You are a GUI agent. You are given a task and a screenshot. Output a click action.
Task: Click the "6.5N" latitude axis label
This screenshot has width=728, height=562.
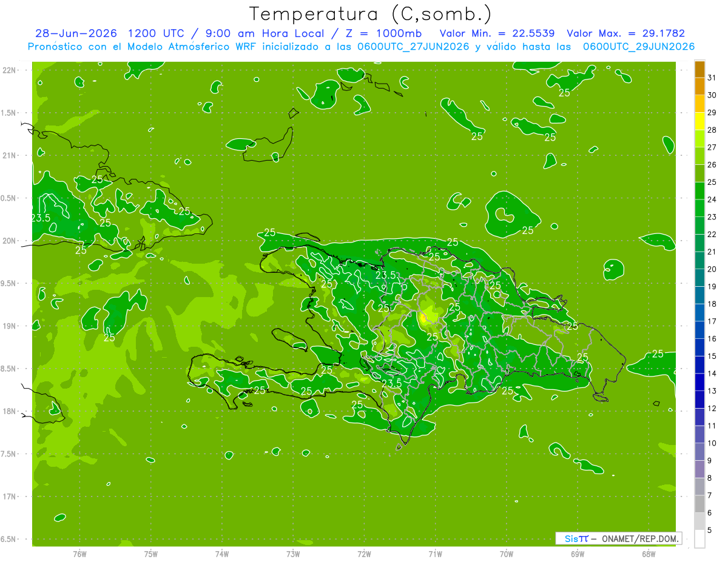coord(9,539)
